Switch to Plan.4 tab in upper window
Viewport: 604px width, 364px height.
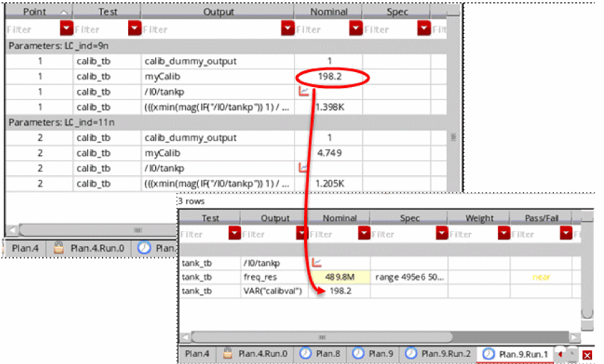pos(25,248)
